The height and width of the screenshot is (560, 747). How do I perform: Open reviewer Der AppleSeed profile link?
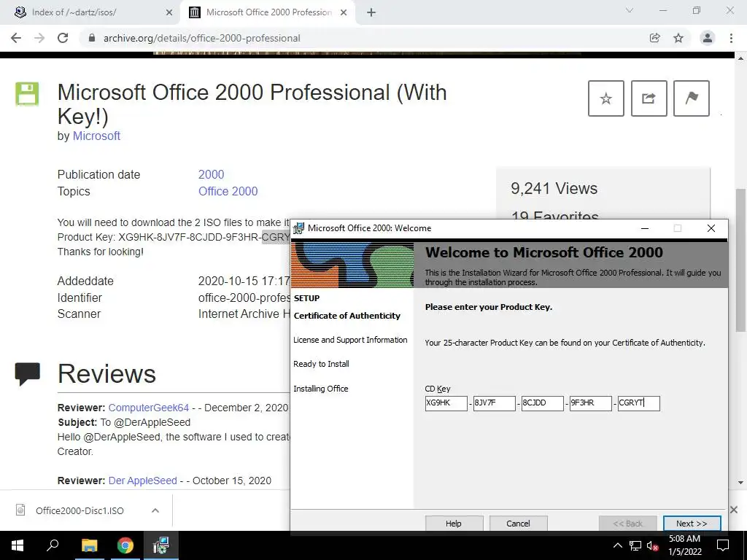point(142,481)
